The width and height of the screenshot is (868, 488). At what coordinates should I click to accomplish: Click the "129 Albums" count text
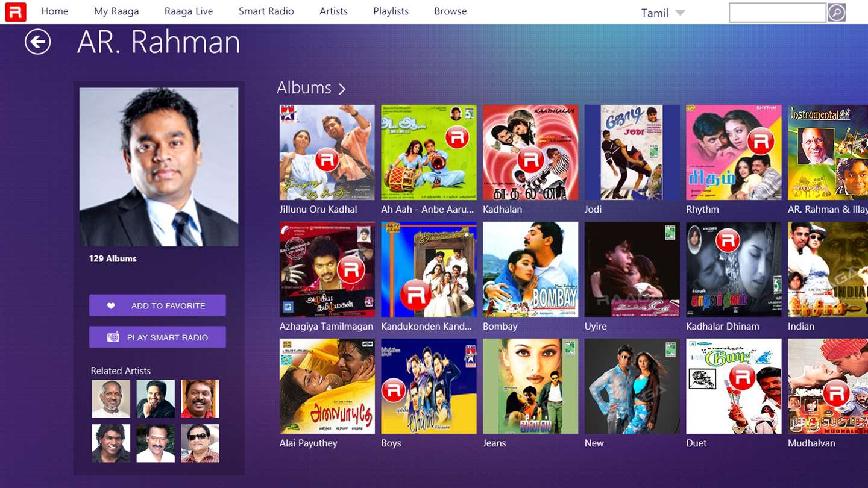(113, 258)
